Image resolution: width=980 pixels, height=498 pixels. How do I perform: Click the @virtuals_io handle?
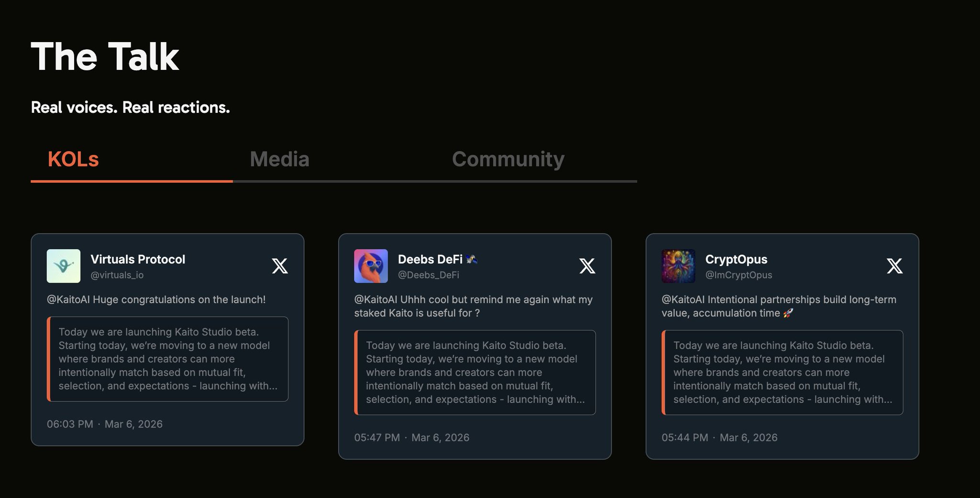click(x=117, y=275)
